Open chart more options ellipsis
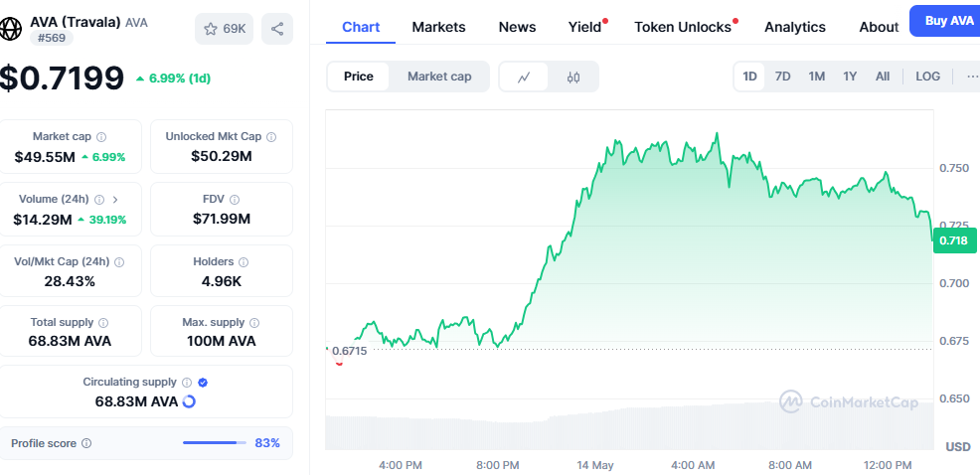This screenshot has width=980, height=475. point(971,77)
